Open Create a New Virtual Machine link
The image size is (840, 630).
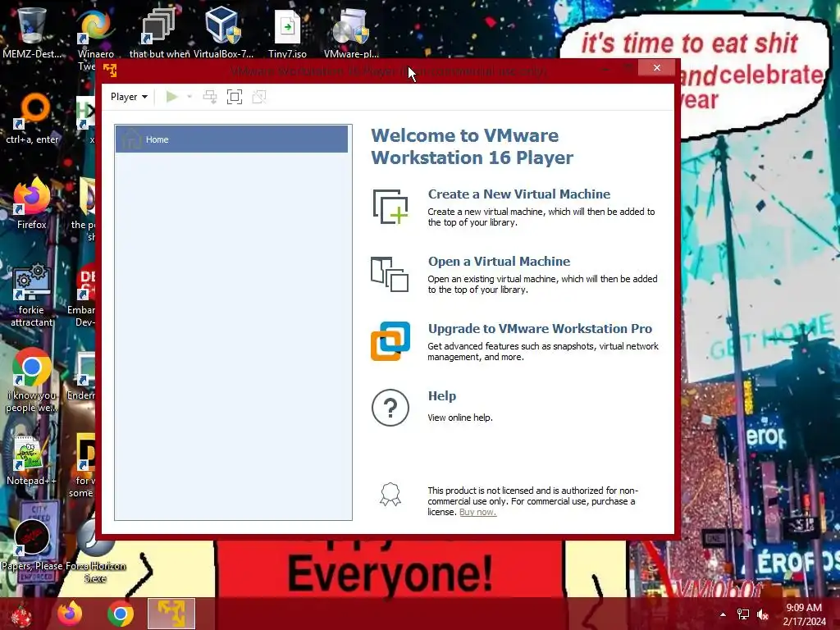pos(519,194)
